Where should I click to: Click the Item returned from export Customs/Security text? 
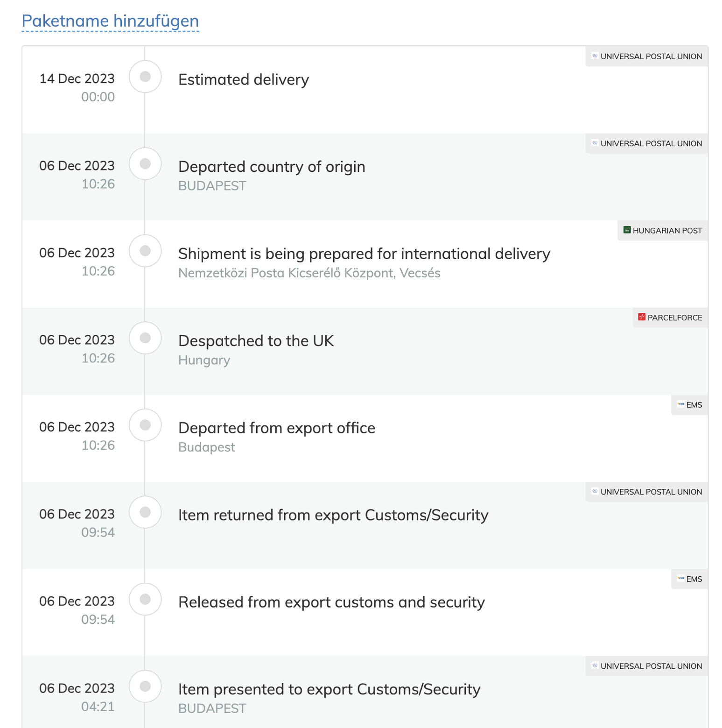pos(333,515)
